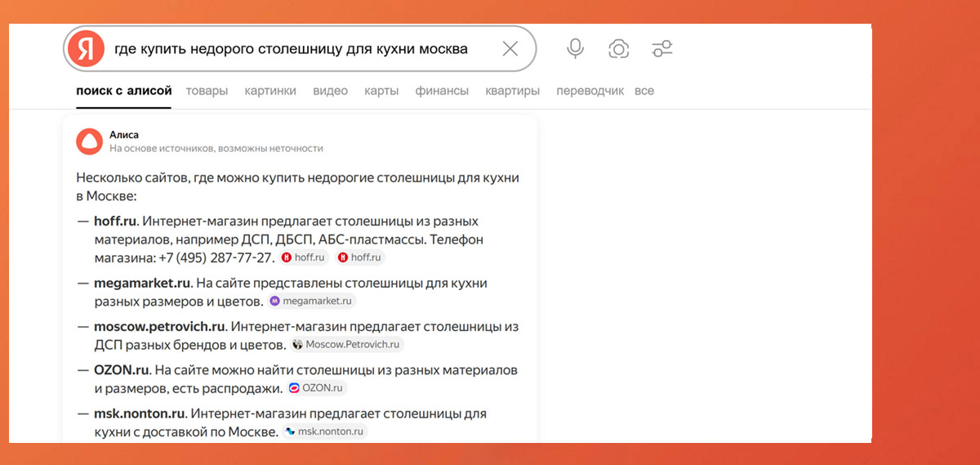
Task: Click bold 'megamarket.ru' list heading
Action: tap(142, 283)
